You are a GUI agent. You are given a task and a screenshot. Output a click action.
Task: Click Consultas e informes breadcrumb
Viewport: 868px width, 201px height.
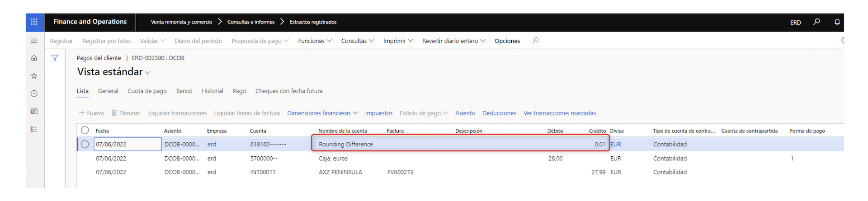point(251,22)
